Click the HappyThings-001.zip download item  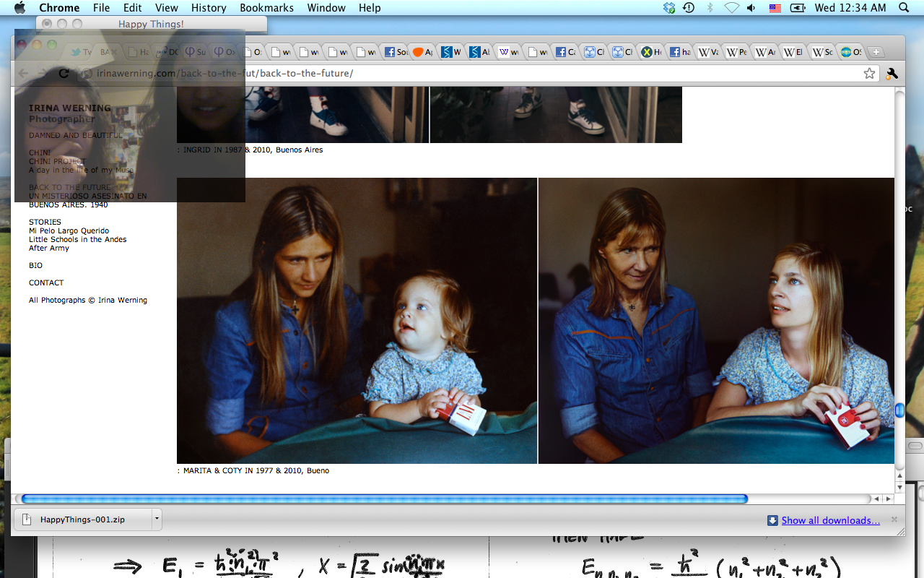82,519
